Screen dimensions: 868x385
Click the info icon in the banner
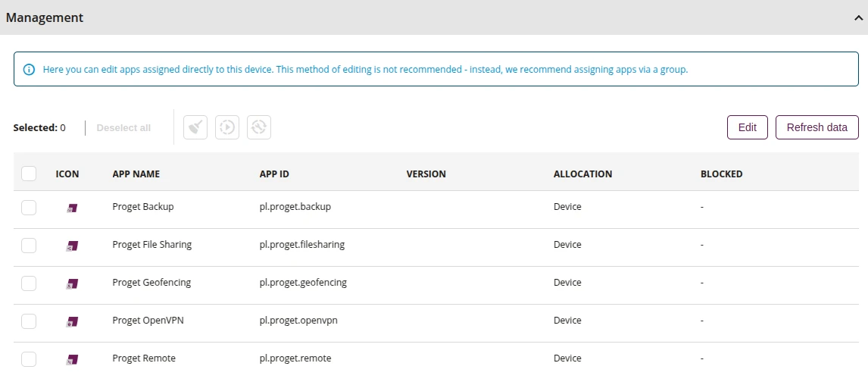[29, 70]
